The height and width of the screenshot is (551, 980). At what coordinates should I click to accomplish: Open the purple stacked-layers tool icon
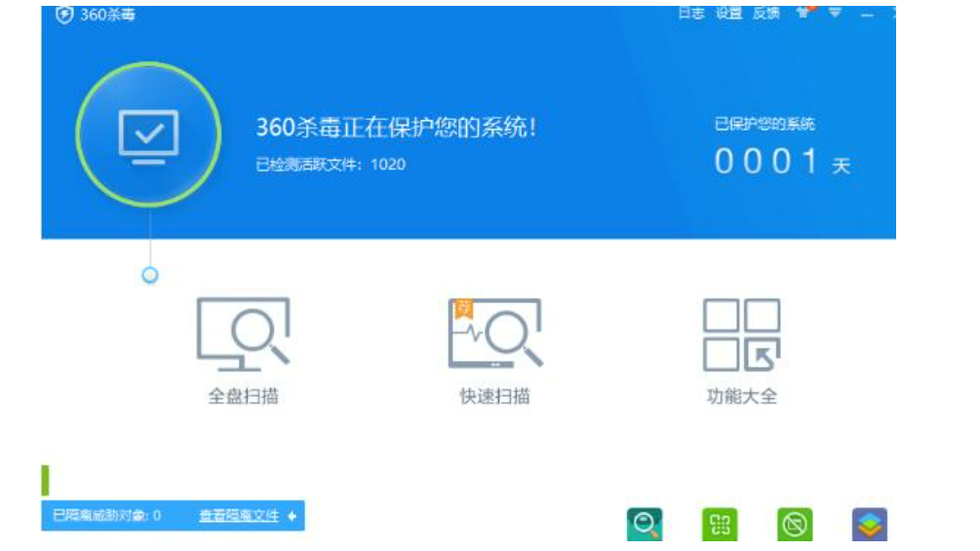click(x=870, y=525)
